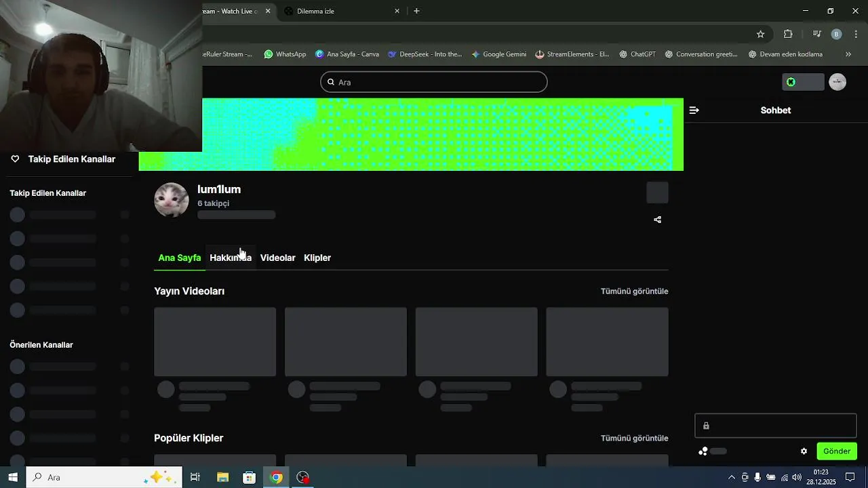Open the WhatsApp bookmark
This screenshot has width=868, height=488.
(285, 54)
